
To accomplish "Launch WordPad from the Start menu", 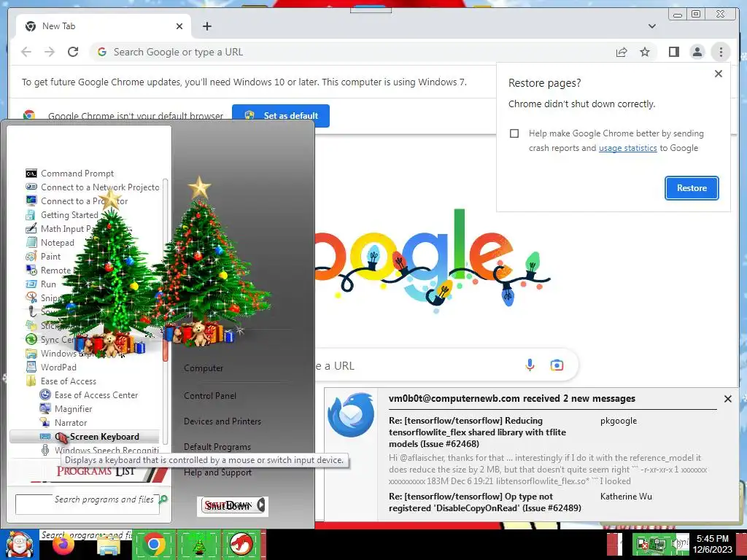I will tap(51, 367).
